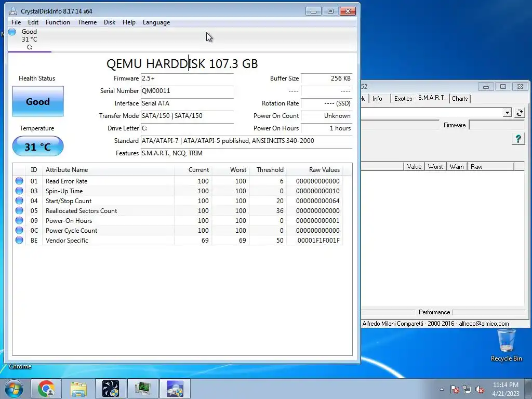Open the Edit menu
Screen dimensions: 532x399
click(x=33, y=22)
